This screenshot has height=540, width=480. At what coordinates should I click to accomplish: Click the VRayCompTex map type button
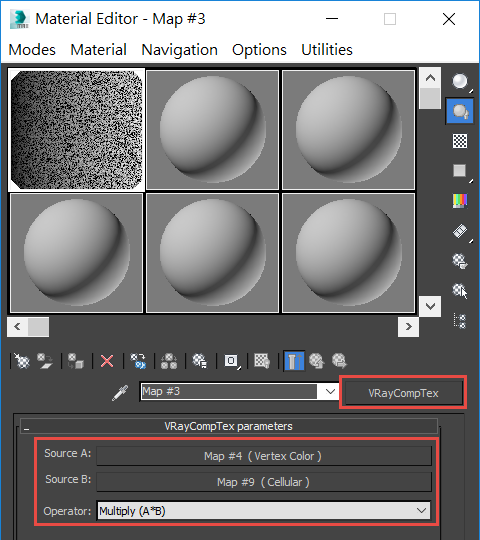(403, 393)
